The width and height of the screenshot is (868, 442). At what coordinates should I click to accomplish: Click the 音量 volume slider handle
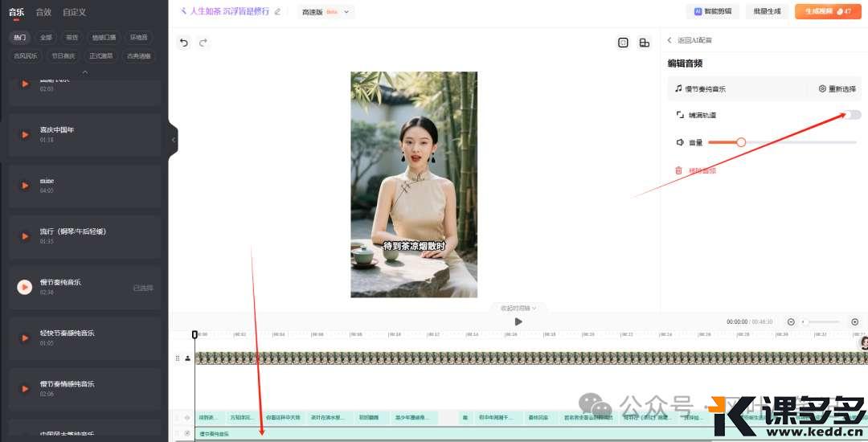(x=741, y=142)
